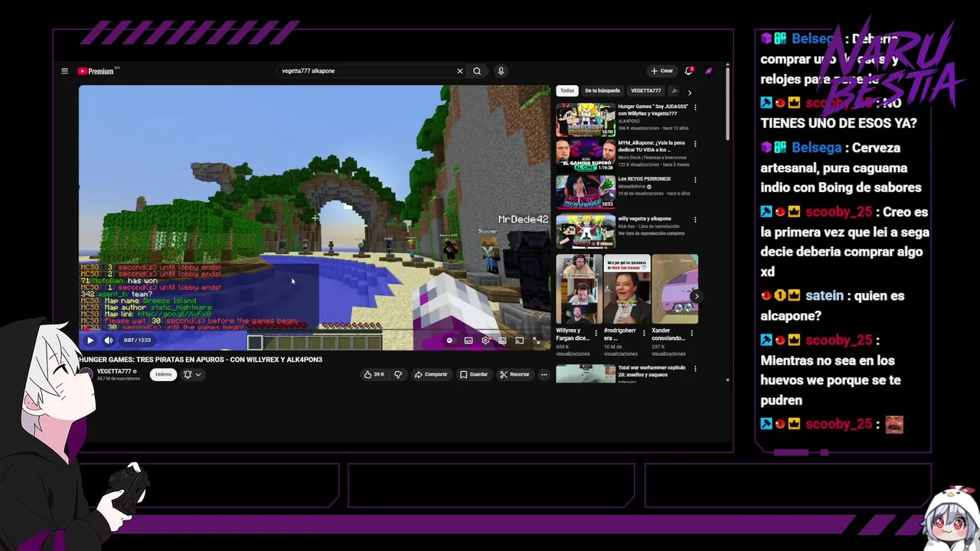
Task: Click the video time display '0:07 / 13:23'
Action: (137, 341)
